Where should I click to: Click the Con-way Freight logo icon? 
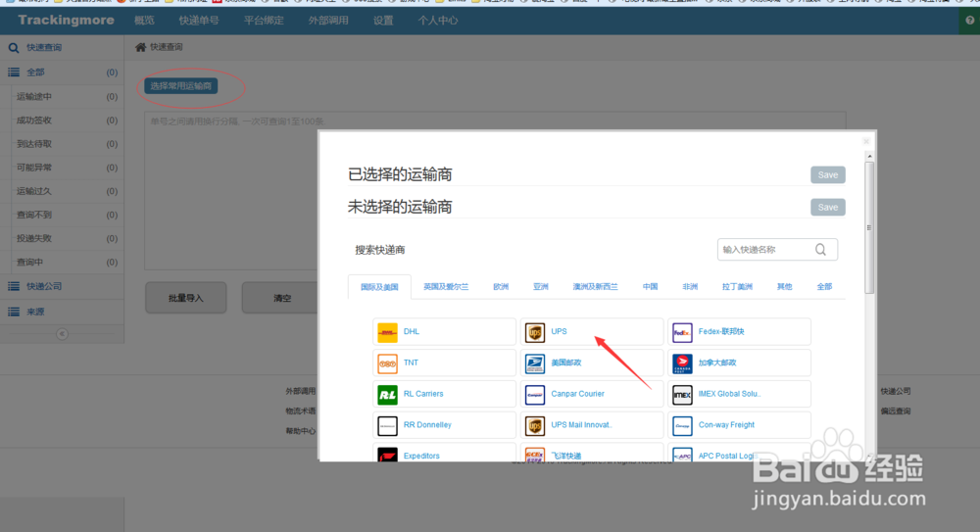coord(682,426)
